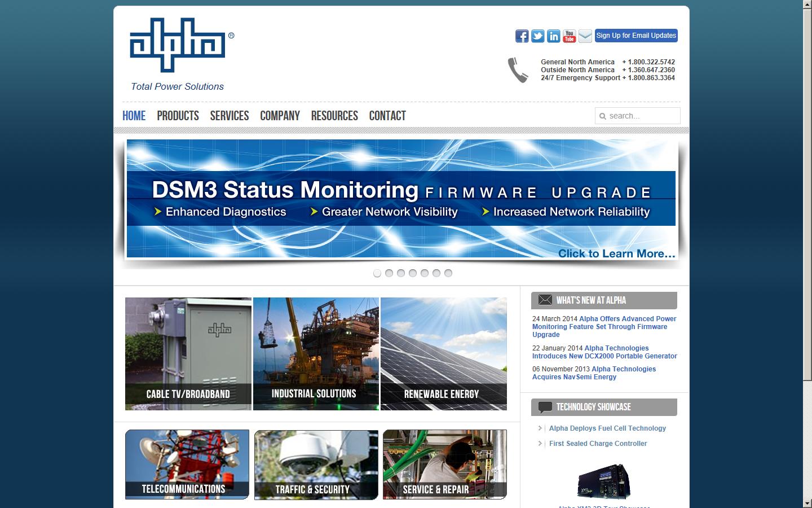Visit the YouTube channel icon

[x=569, y=36]
